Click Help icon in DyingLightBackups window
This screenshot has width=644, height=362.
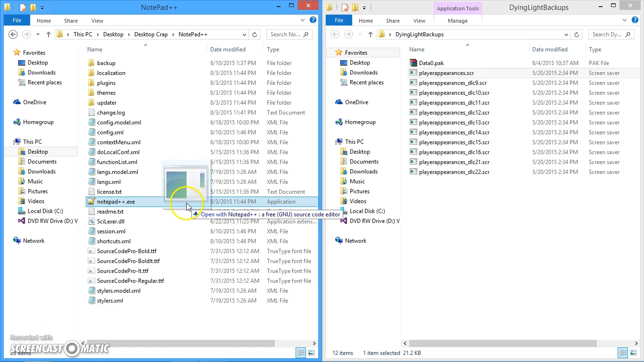[x=635, y=21]
